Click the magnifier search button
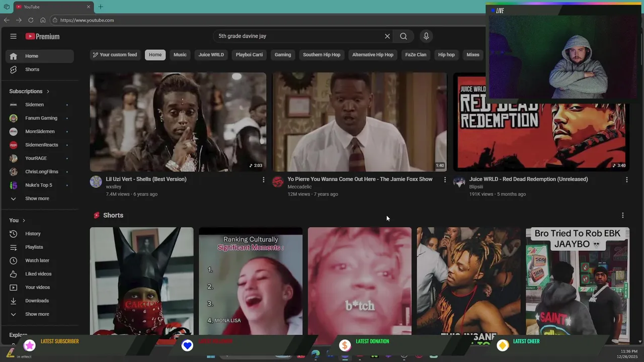This screenshot has width=644, height=362. 404,36
